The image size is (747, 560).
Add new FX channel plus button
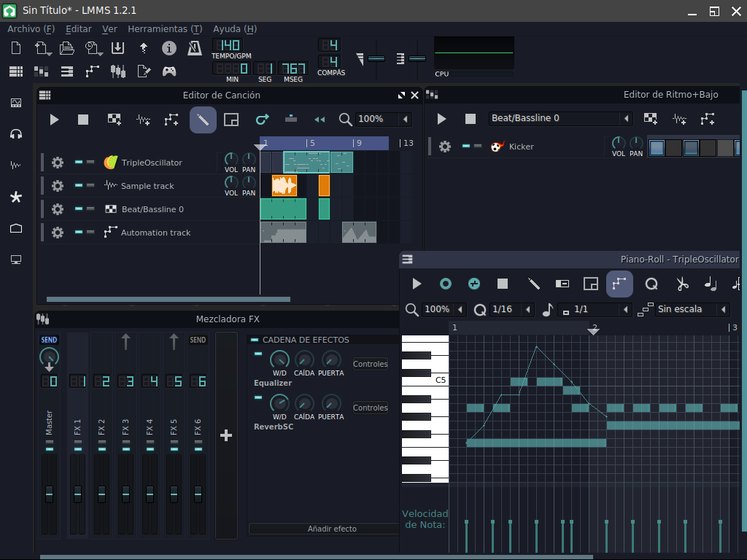(x=226, y=435)
